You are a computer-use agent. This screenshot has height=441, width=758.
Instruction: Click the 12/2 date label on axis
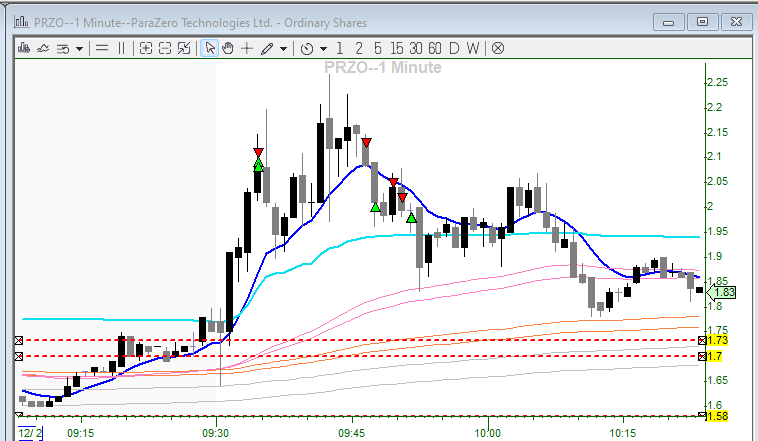click(30, 433)
